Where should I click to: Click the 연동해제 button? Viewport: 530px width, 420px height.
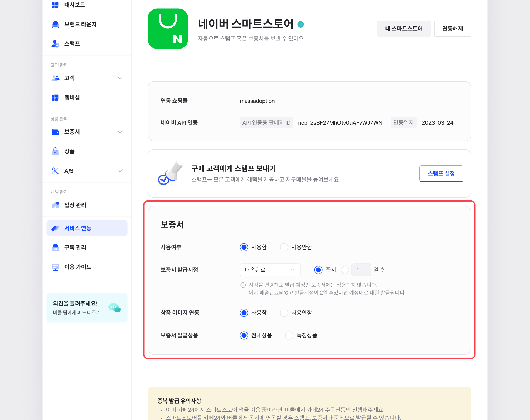[x=452, y=29]
